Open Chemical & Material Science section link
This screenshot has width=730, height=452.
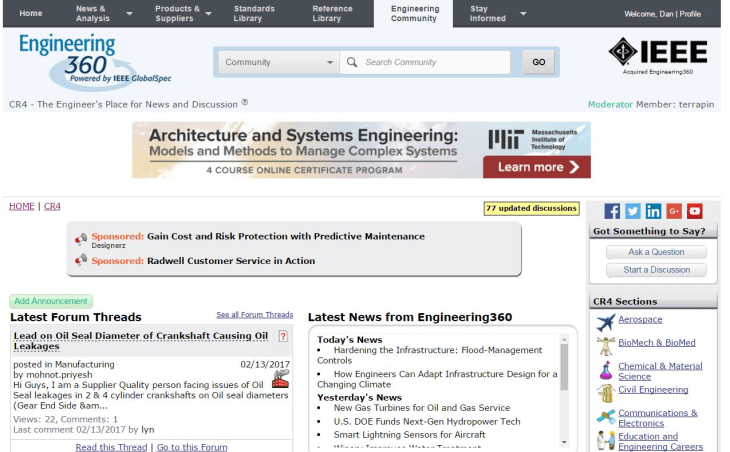[x=660, y=371]
